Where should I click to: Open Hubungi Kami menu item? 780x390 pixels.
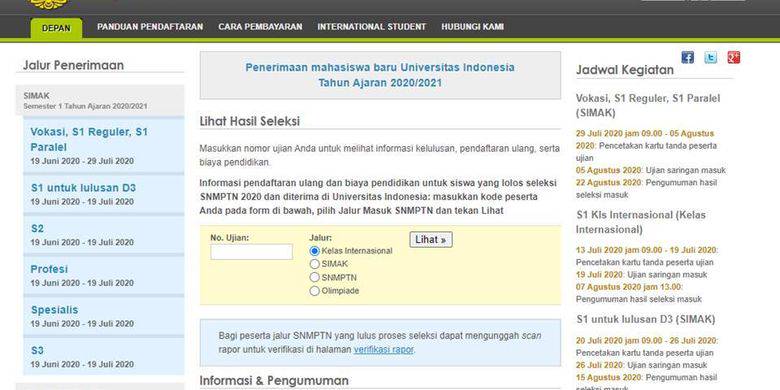[473, 27]
